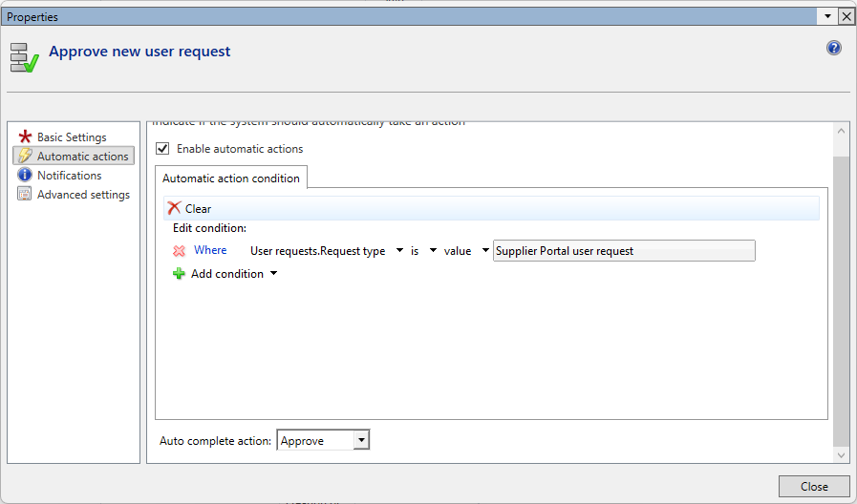This screenshot has height=504, width=857.
Task: Click the 'Approve new user request' title
Action: pos(139,52)
